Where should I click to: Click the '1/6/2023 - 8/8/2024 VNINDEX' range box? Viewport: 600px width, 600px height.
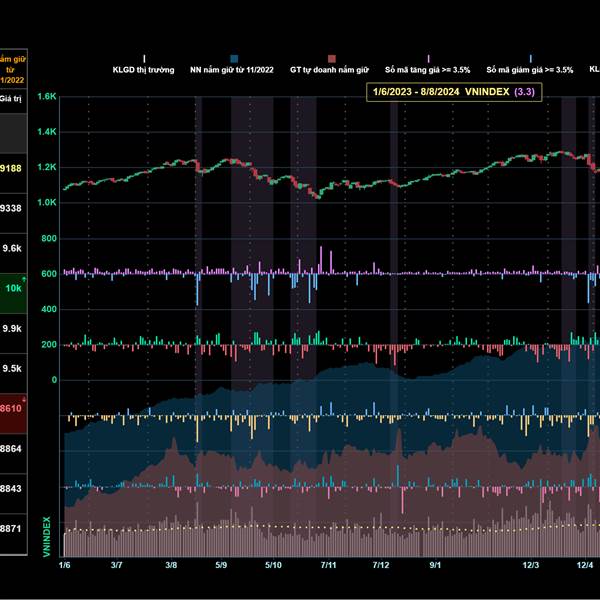click(x=454, y=92)
